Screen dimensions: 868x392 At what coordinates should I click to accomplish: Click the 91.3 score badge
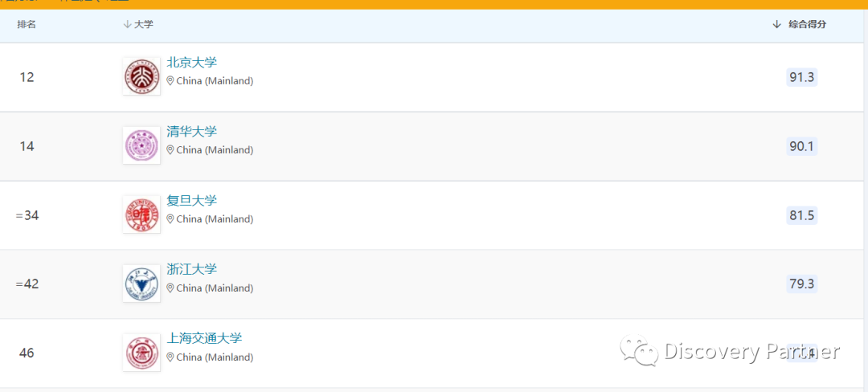(x=801, y=77)
